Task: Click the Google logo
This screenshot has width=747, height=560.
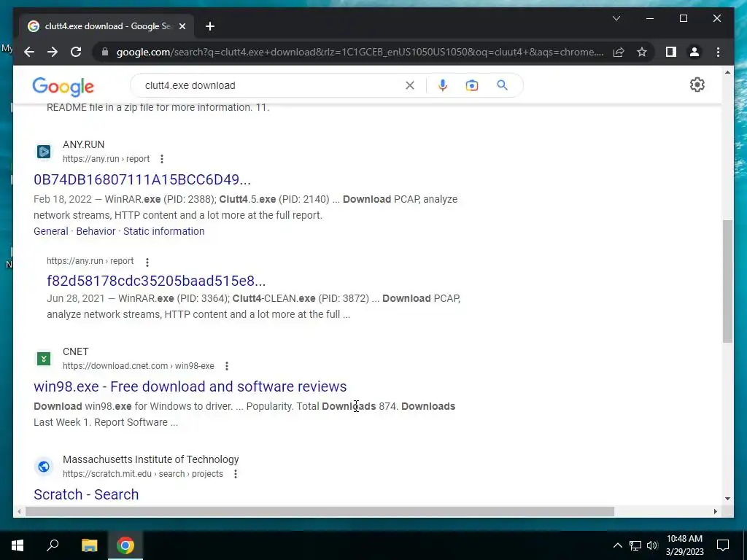Action: 63,86
